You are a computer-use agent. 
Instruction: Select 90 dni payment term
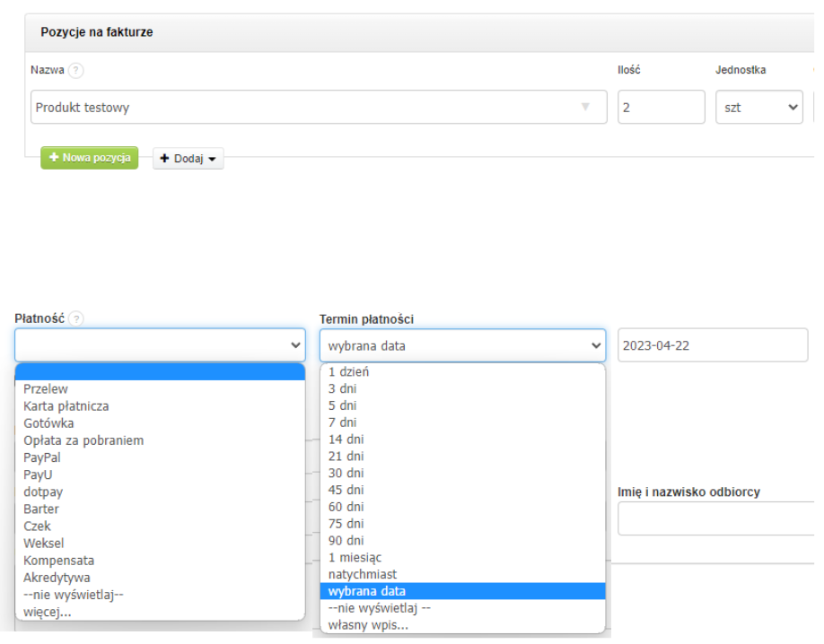click(462, 541)
